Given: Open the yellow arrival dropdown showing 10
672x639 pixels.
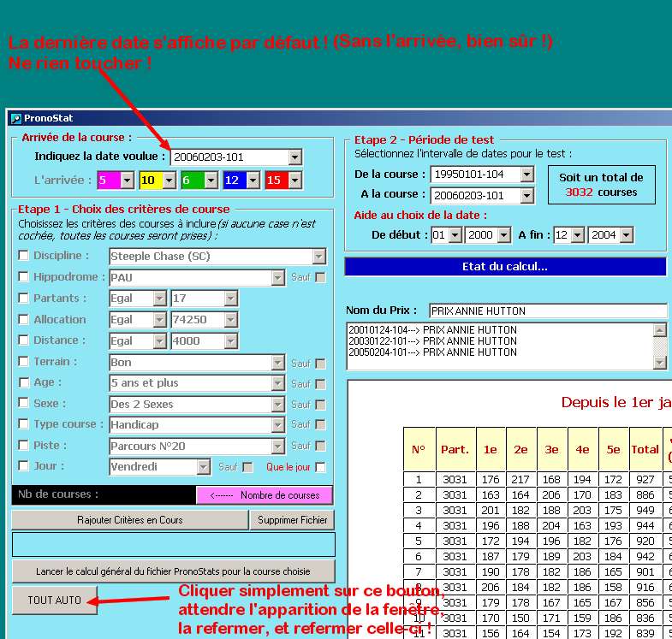Looking at the screenshot, I should (169, 180).
